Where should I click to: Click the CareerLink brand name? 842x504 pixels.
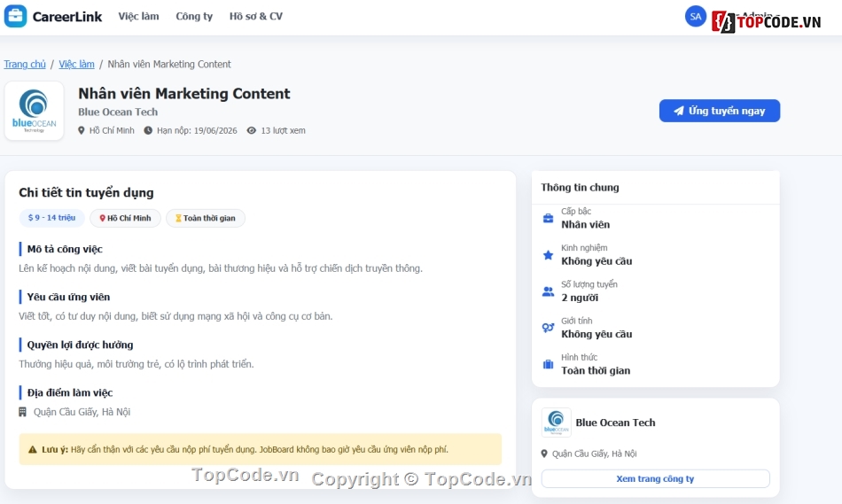(x=67, y=17)
